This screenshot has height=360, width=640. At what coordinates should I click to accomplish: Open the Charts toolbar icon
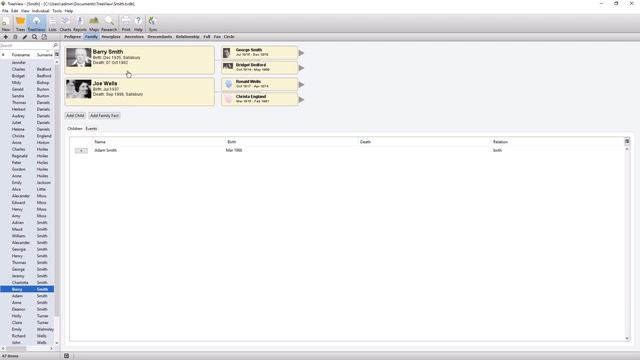pyautogui.click(x=65, y=24)
